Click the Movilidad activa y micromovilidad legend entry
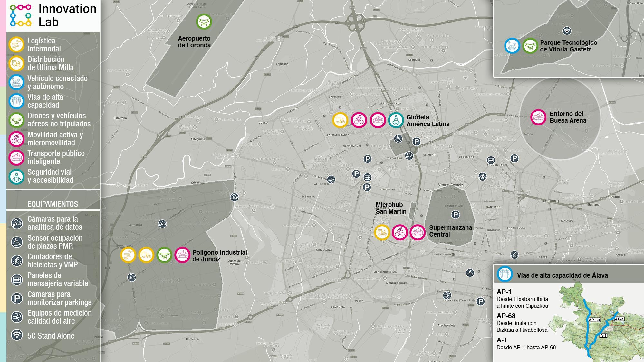The height and width of the screenshot is (362, 644). [x=55, y=139]
